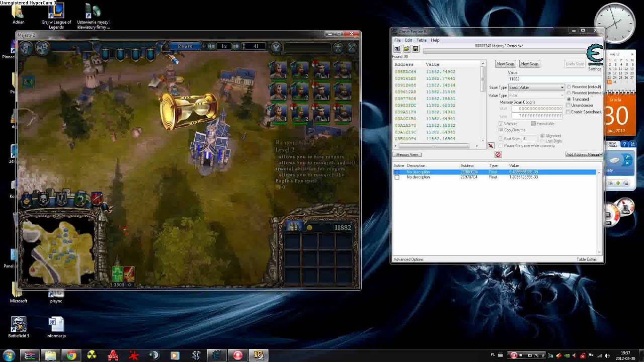
Task: Open the Value Type dropdown
Action: [536, 96]
